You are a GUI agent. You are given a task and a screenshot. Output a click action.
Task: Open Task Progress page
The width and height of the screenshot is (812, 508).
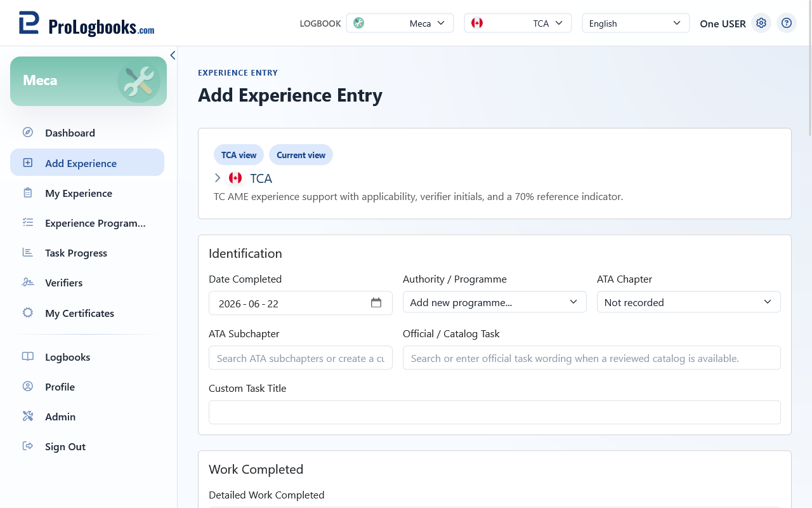tap(87, 253)
